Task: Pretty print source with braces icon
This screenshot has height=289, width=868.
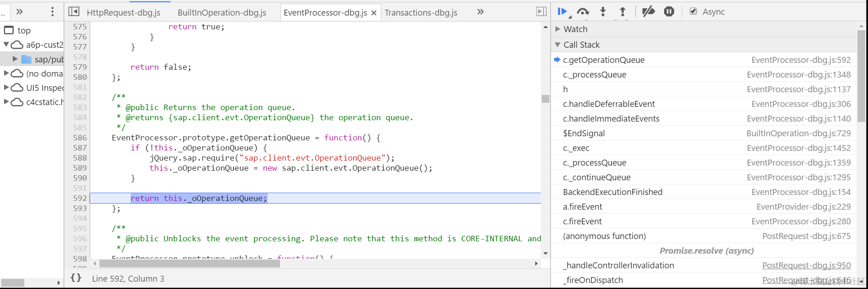Action: pos(76,278)
